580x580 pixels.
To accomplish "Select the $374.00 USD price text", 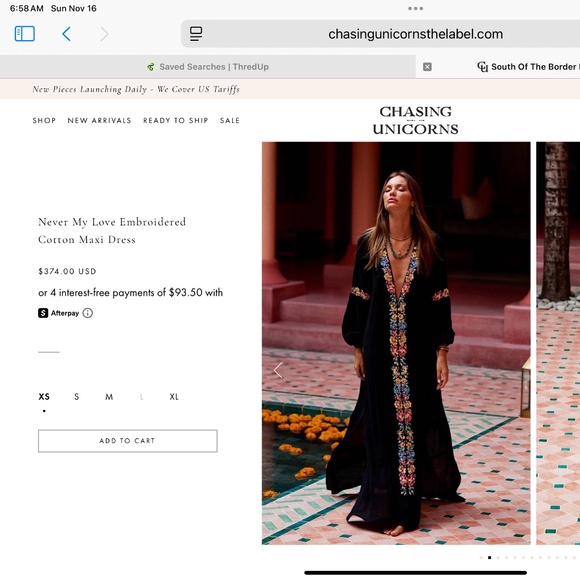I will pos(67,272).
